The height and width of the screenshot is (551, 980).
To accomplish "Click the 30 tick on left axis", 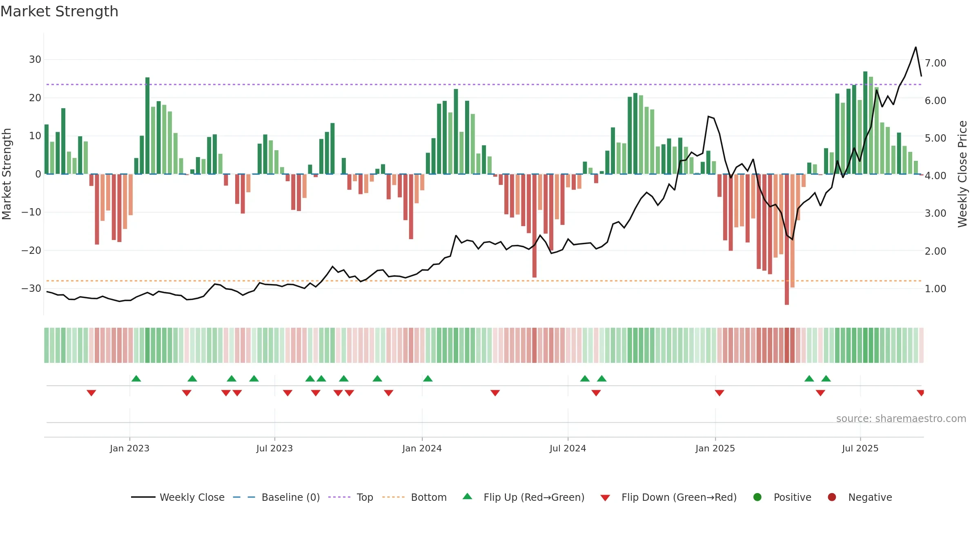I will [x=35, y=60].
